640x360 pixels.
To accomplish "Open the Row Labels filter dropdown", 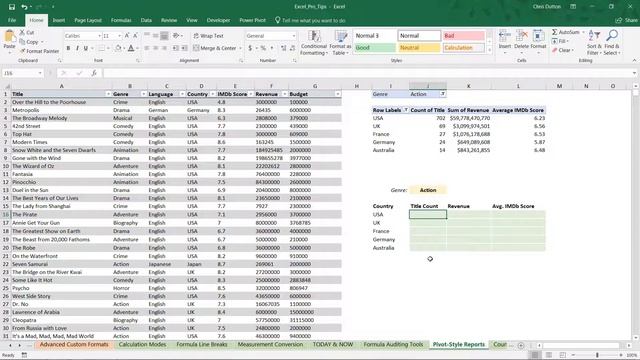I will [406, 110].
